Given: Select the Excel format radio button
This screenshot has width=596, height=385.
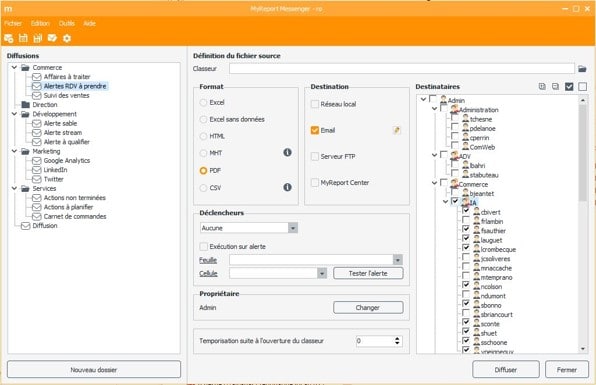Looking at the screenshot, I should tap(203, 102).
